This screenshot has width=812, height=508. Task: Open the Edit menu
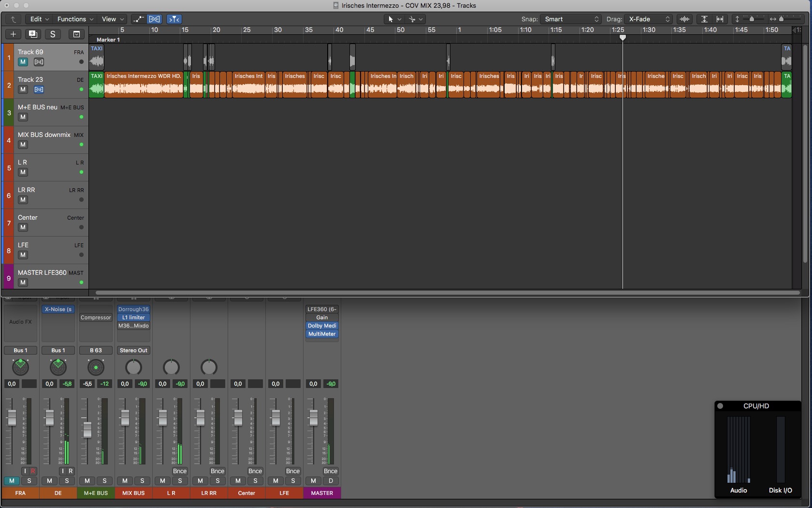pos(39,19)
